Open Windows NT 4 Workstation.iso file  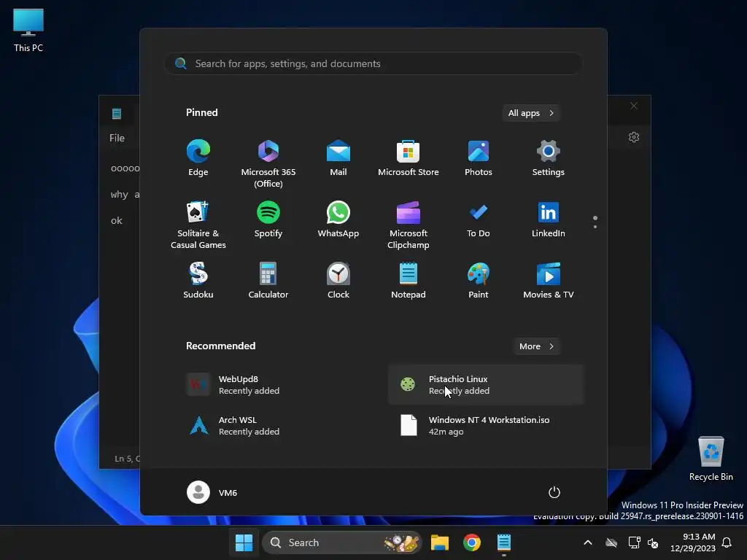pos(486,426)
